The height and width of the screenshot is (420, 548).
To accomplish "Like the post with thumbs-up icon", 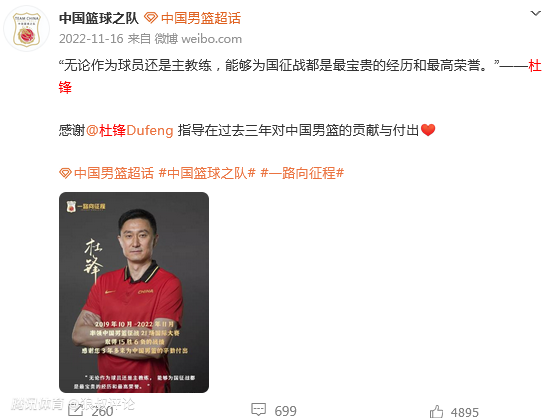I will tap(436, 411).
